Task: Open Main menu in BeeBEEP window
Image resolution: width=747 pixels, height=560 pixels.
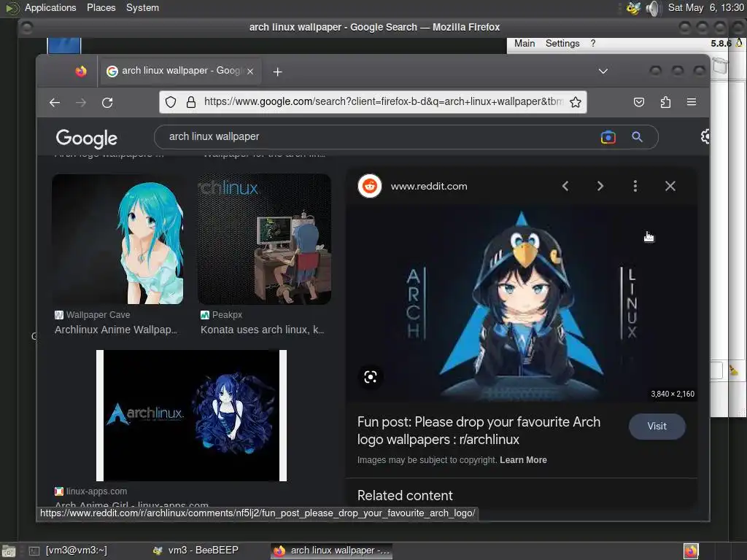Action: pyautogui.click(x=525, y=43)
